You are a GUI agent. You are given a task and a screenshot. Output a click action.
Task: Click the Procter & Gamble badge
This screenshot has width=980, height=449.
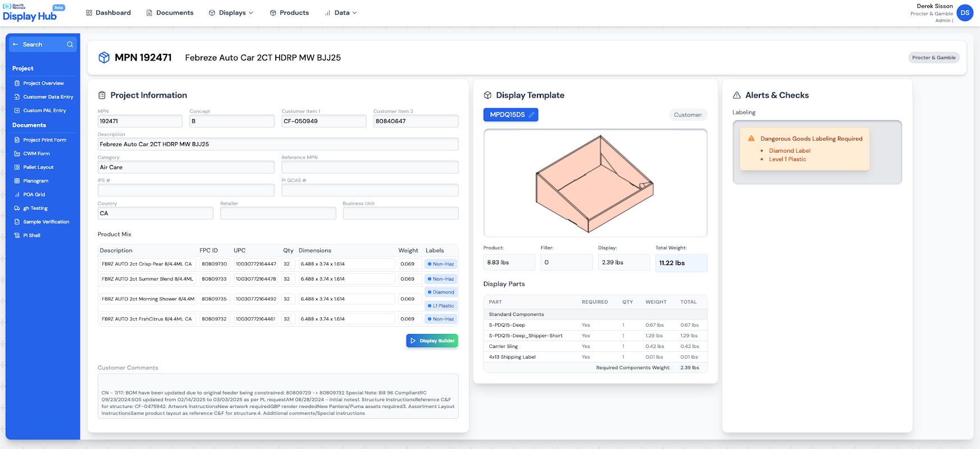click(933, 57)
